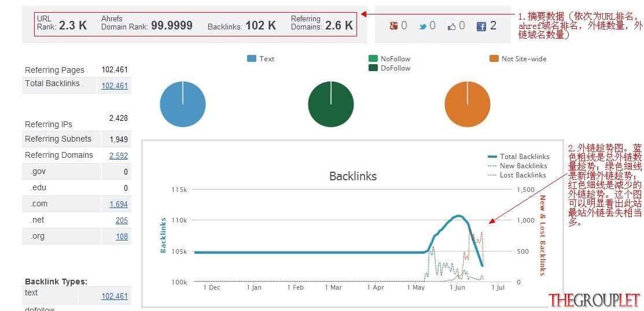Click the NoFollow legend swatch
This screenshot has height=311, width=644.
[x=373, y=58]
